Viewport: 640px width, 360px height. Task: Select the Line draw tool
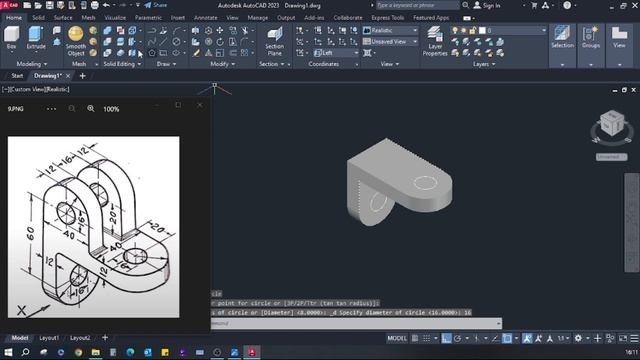[164, 42]
